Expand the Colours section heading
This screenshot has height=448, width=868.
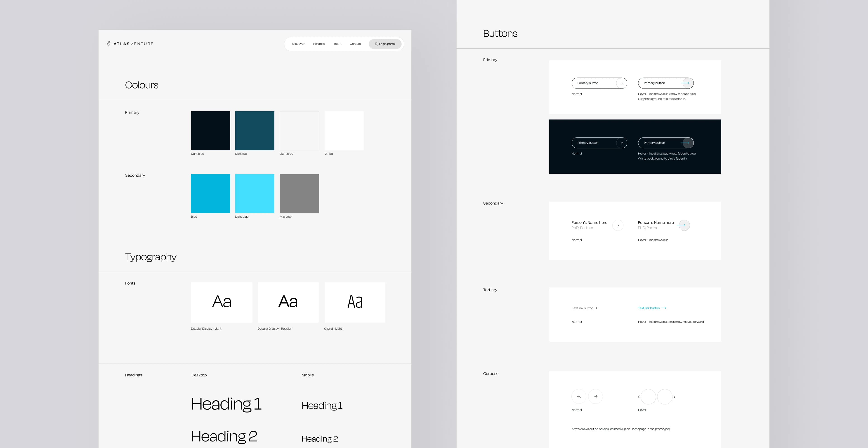click(x=141, y=85)
